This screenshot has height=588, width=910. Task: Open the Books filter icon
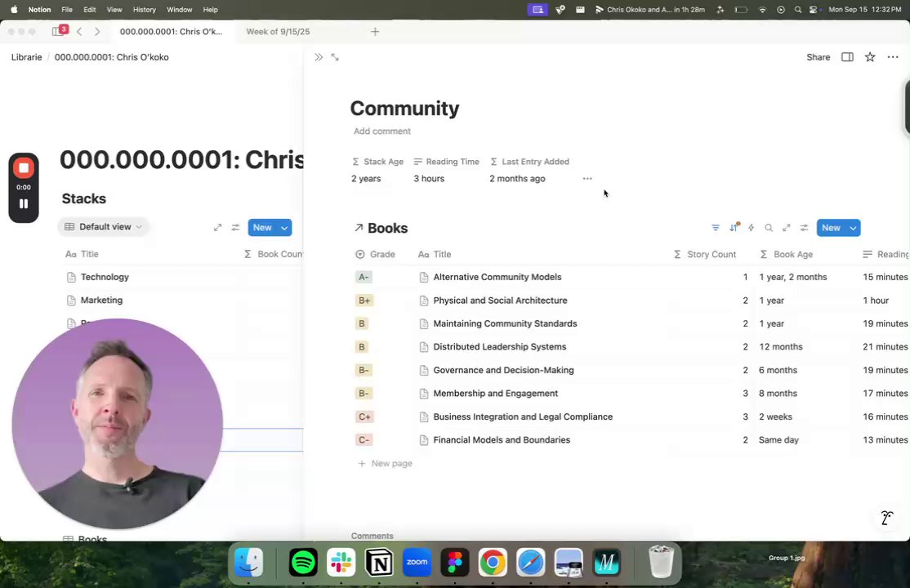coord(716,228)
